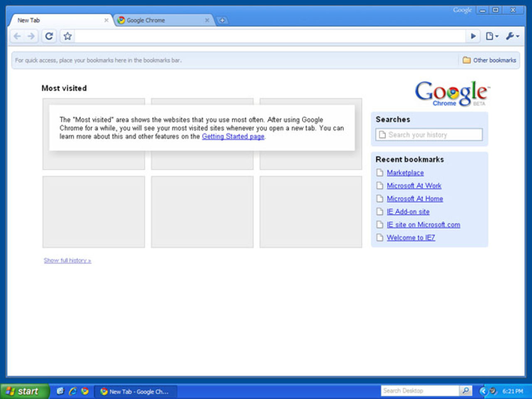The width and height of the screenshot is (532, 399).
Task: Click Show full history link
Action: [x=67, y=260]
